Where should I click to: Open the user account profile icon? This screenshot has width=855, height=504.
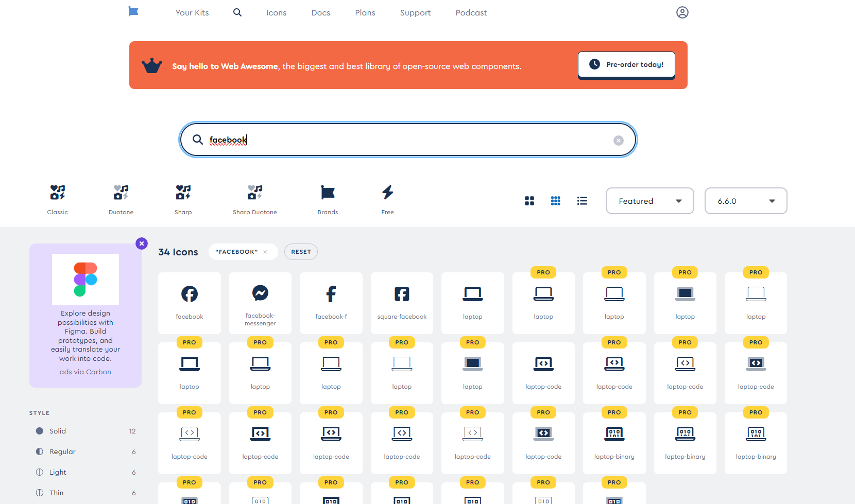(682, 12)
